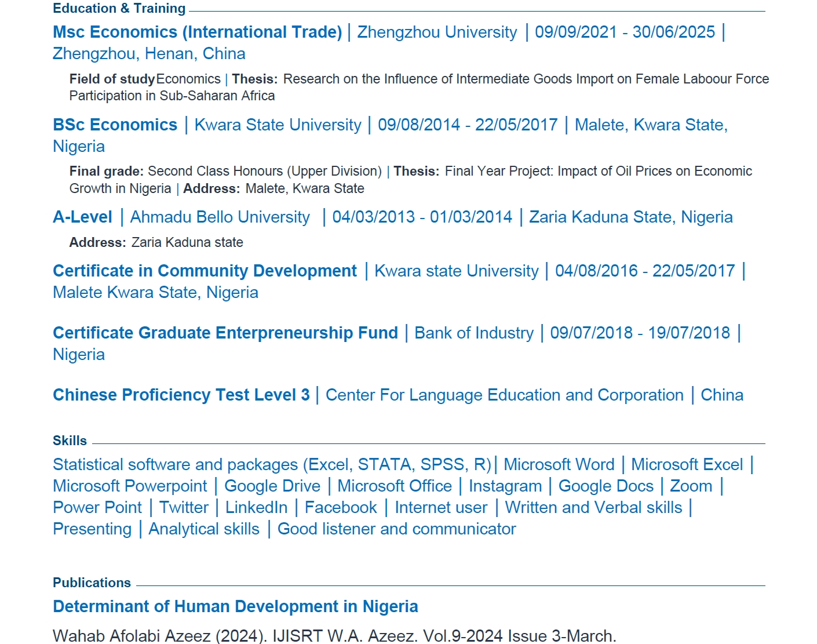This screenshot has height=644, width=817.
Task: Open the Kwara State University entry with dates 2014 - 2017
Action: click(x=278, y=125)
